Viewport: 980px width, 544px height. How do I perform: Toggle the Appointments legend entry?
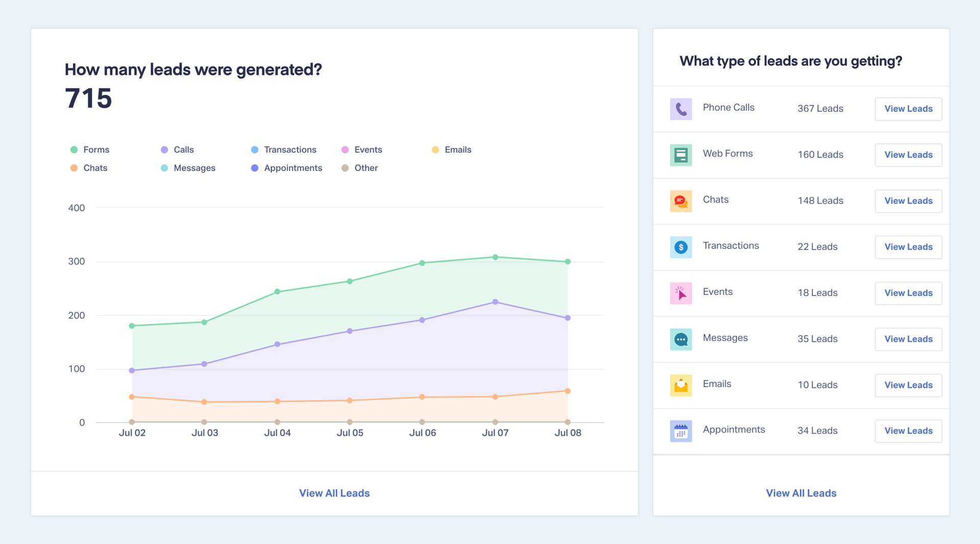point(287,168)
